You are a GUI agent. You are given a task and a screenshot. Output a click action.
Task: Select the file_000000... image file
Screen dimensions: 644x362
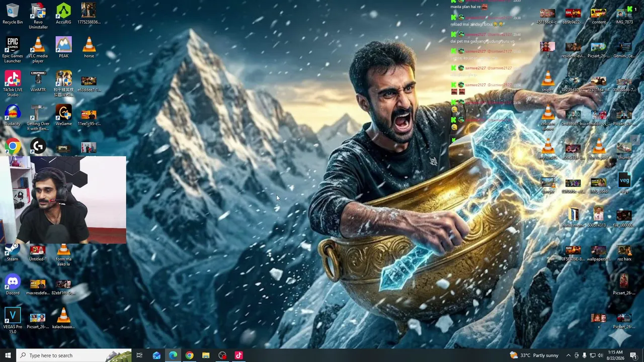[624, 218]
